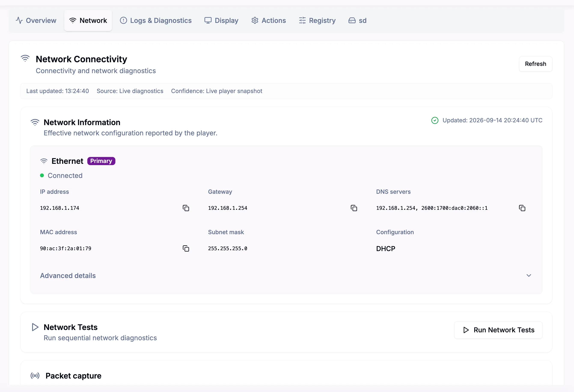Click Run Network Tests button
Viewport: 574px width, 392px height.
point(498,330)
